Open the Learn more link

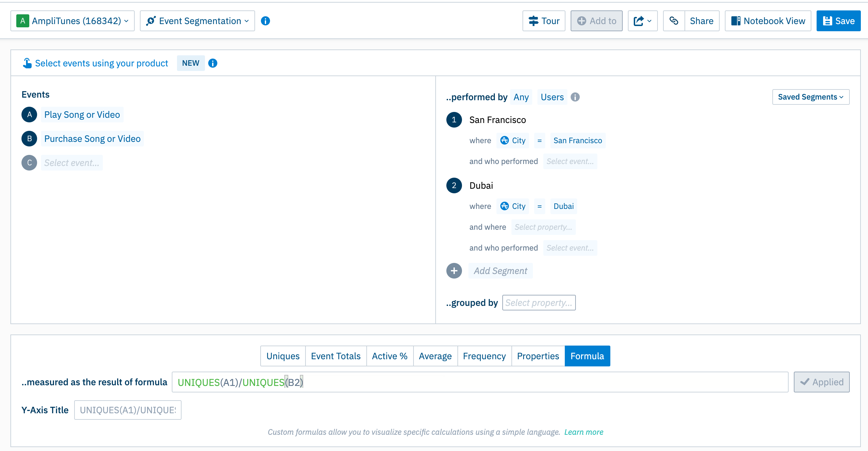[584, 432]
